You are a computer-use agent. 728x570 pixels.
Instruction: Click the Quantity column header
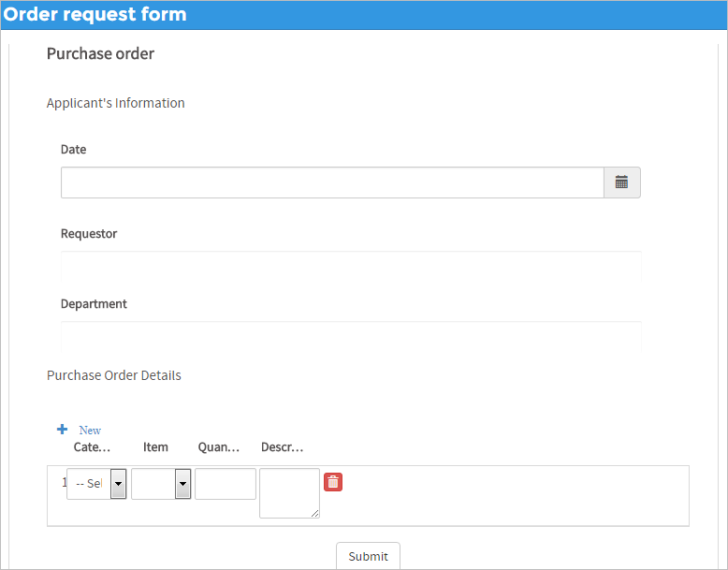[x=219, y=447]
